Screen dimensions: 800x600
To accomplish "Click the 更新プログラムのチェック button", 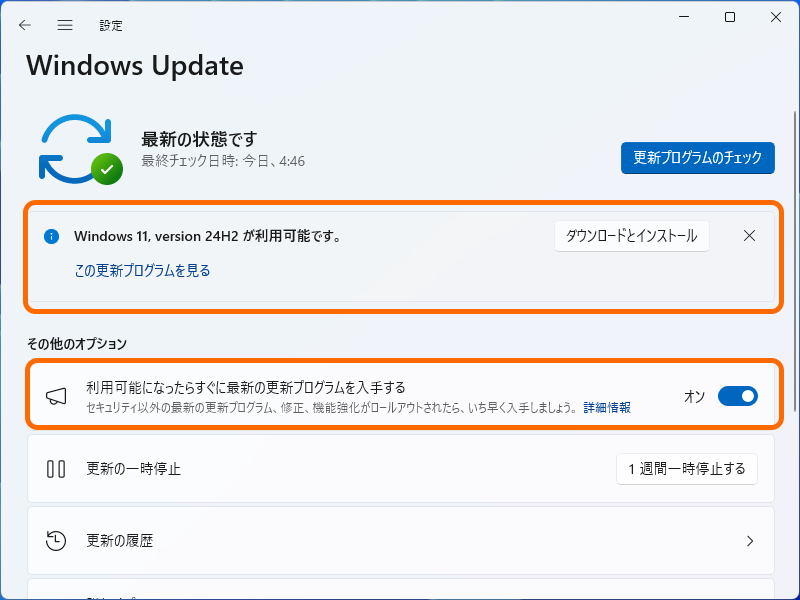I will click(x=697, y=158).
